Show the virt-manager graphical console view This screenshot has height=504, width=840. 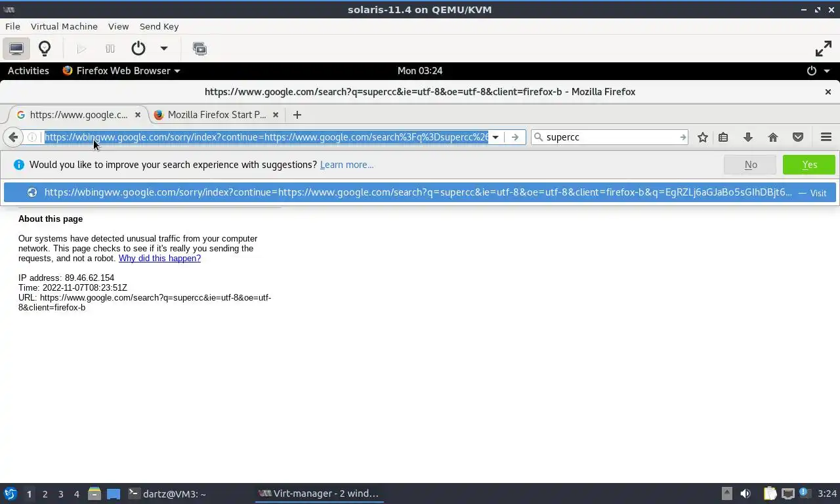coord(16,49)
